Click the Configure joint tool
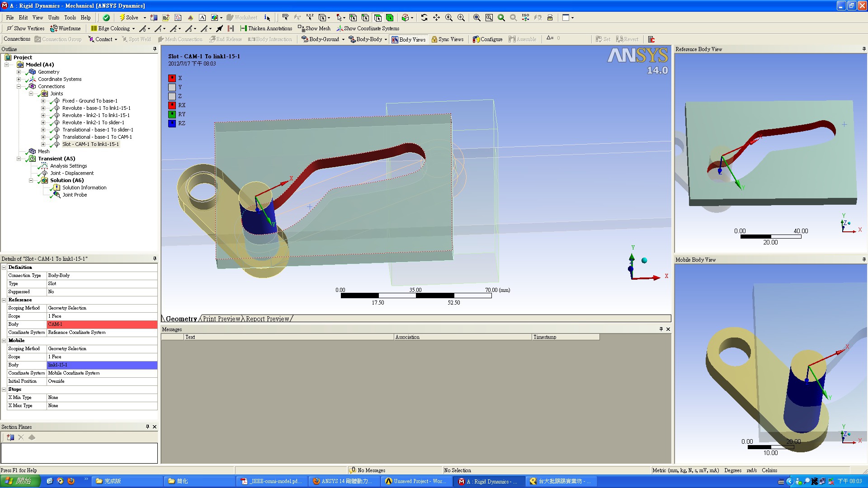Screen dimensions: 868x488 [x=487, y=39]
